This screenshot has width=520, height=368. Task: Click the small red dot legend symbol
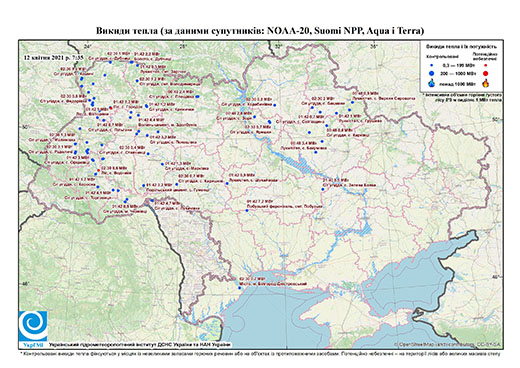pos(486,65)
